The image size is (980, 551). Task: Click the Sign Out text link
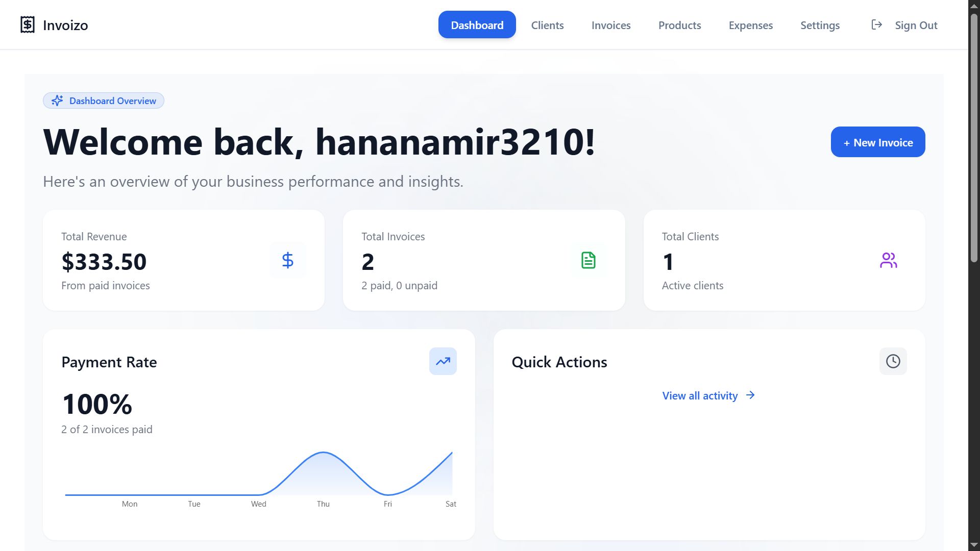tap(916, 25)
